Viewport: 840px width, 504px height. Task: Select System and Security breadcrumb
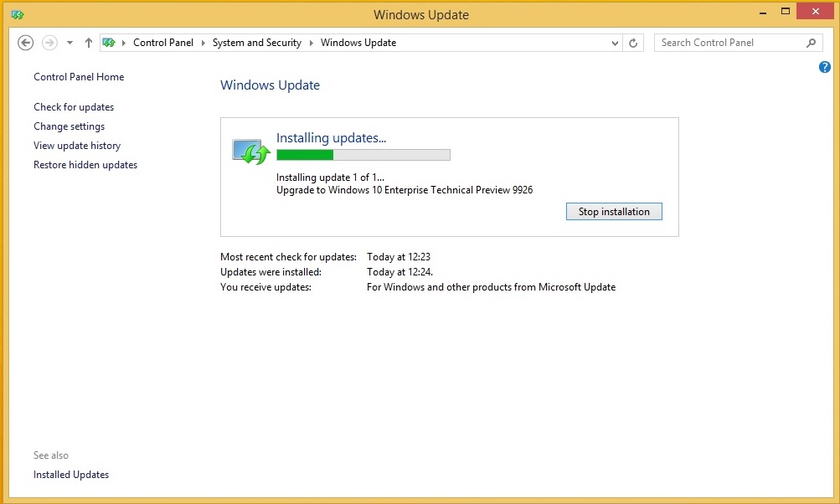256,43
